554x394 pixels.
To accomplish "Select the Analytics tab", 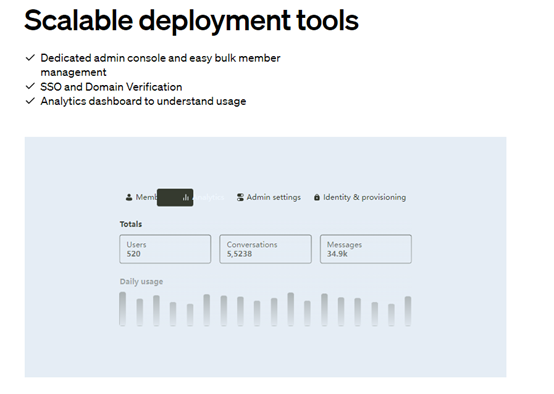I will coord(191,197).
